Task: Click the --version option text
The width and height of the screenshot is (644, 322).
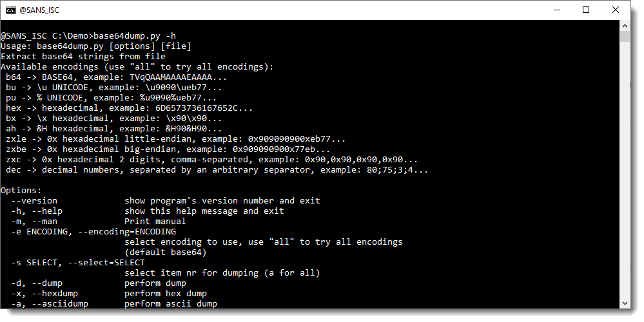Action: click(x=34, y=201)
